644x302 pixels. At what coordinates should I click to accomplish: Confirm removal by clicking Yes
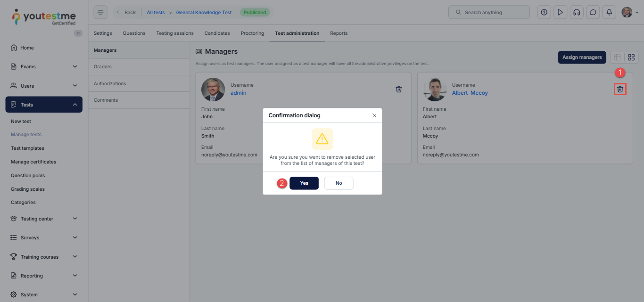click(304, 183)
